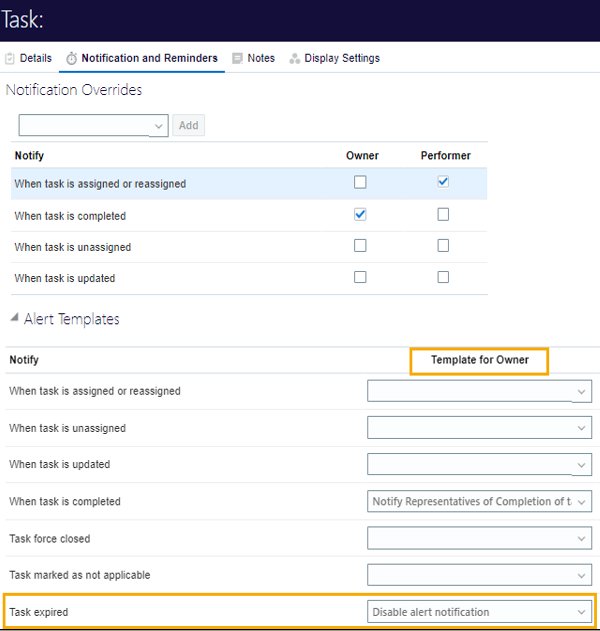Open the Task expired template dropdown

(x=479, y=612)
